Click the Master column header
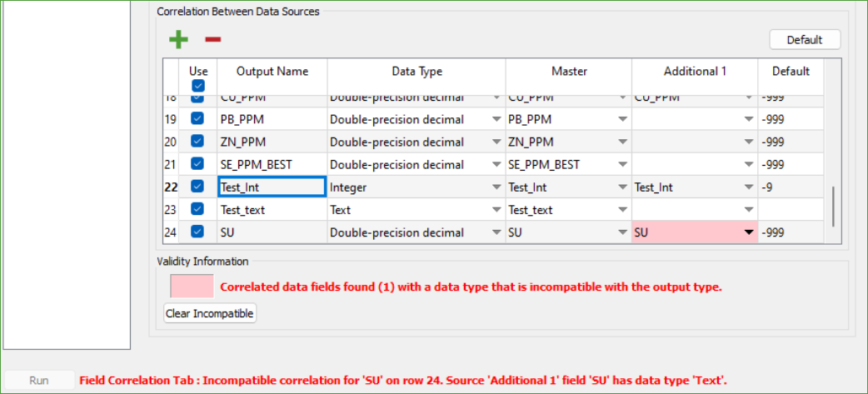868x394 pixels. [x=569, y=72]
